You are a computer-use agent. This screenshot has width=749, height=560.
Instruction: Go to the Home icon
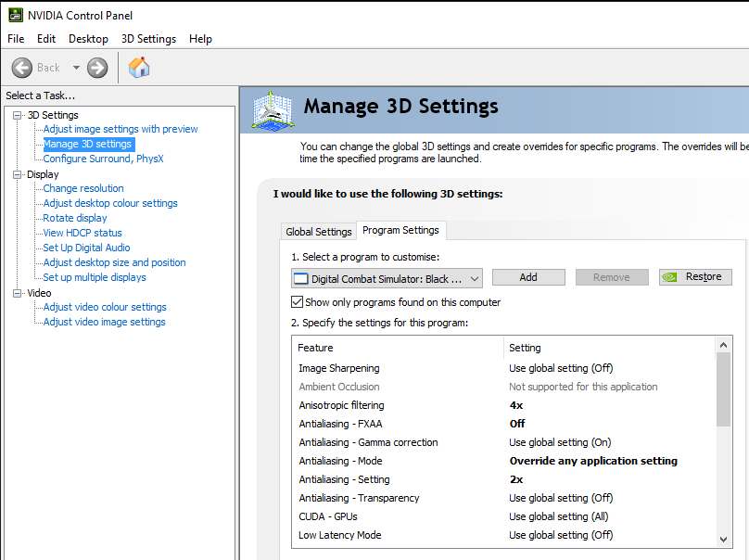[139, 68]
